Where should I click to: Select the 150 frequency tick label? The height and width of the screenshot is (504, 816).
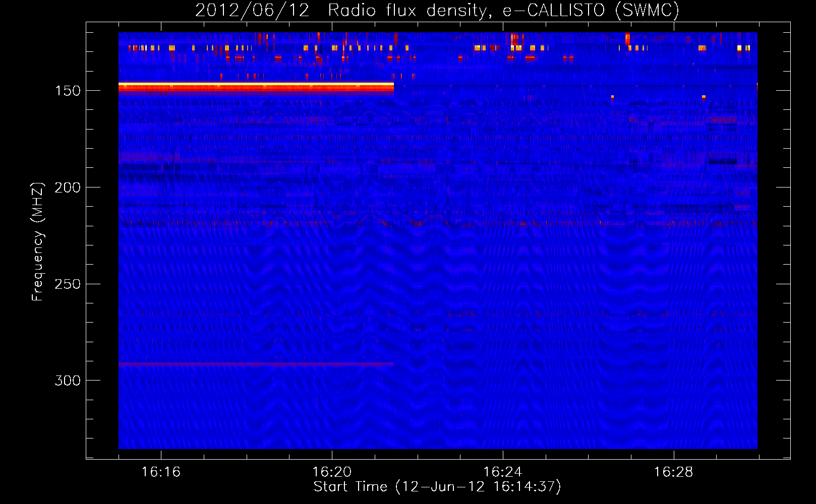pos(68,91)
